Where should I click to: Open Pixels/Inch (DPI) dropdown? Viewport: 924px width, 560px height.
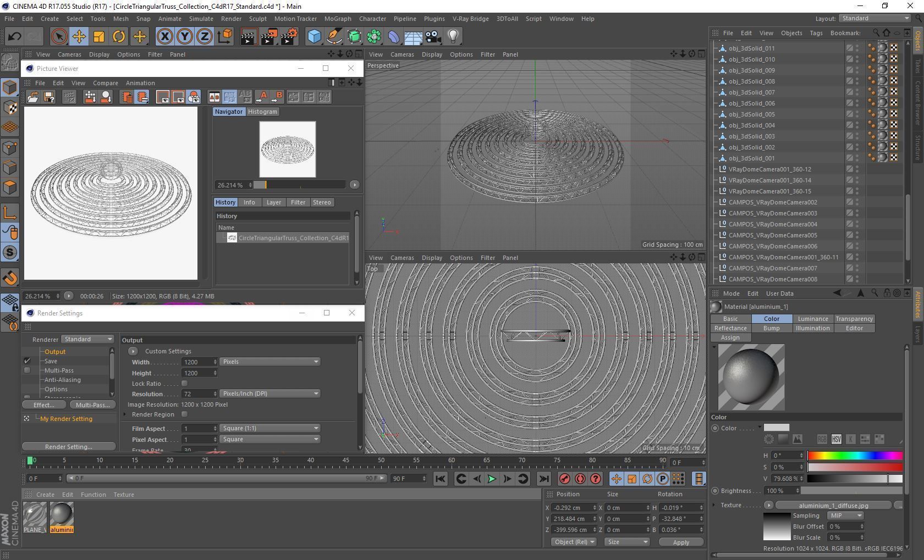click(269, 393)
